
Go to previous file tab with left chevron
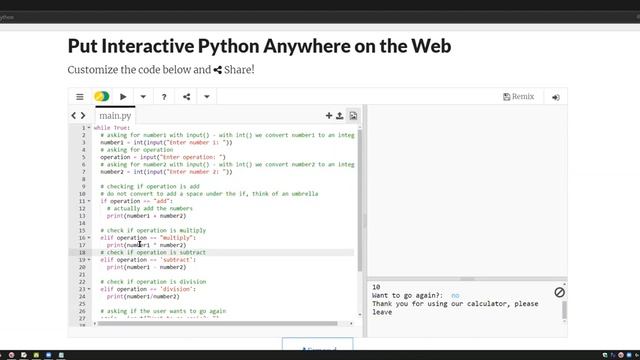[73, 116]
